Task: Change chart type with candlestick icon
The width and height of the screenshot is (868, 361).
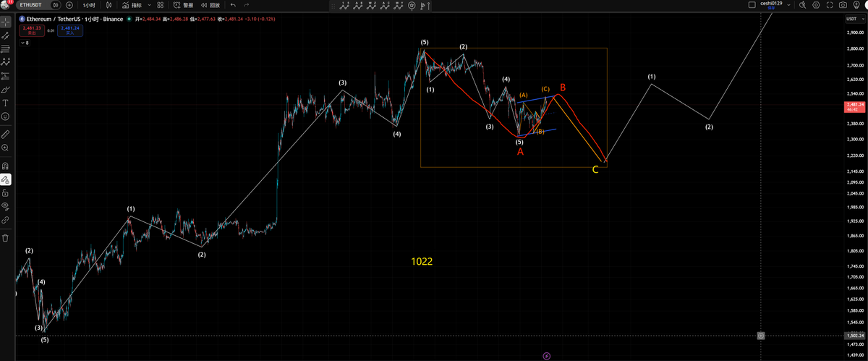Action: click(x=109, y=5)
